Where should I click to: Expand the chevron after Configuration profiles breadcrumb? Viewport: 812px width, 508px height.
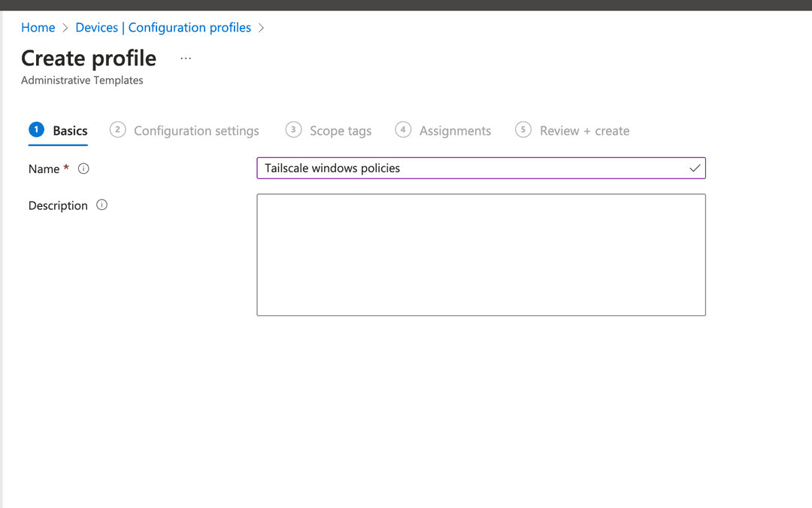[x=261, y=27]
